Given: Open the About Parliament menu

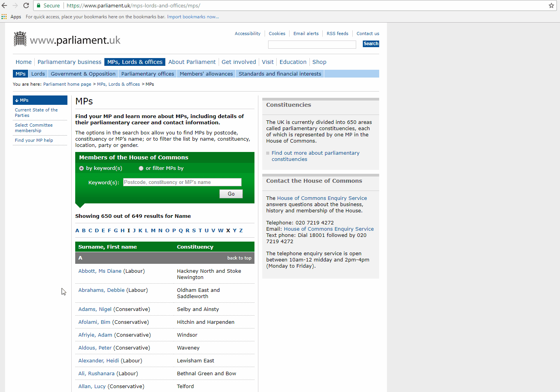Looking at the screenshot, I should (x=192, y=62).
